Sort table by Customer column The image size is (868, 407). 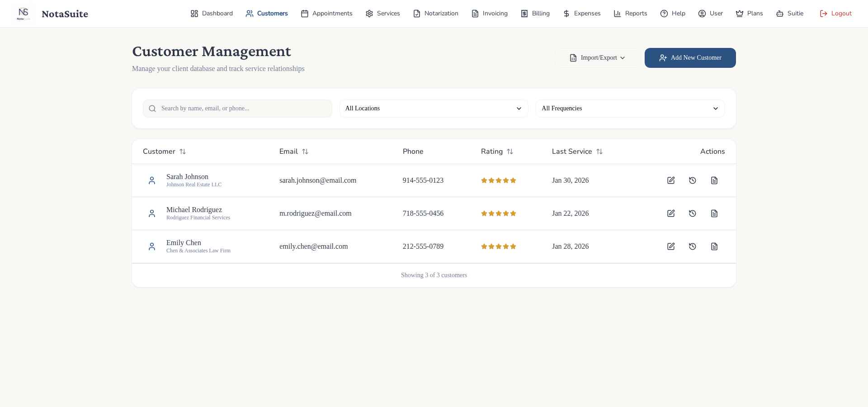pos(183,151)
